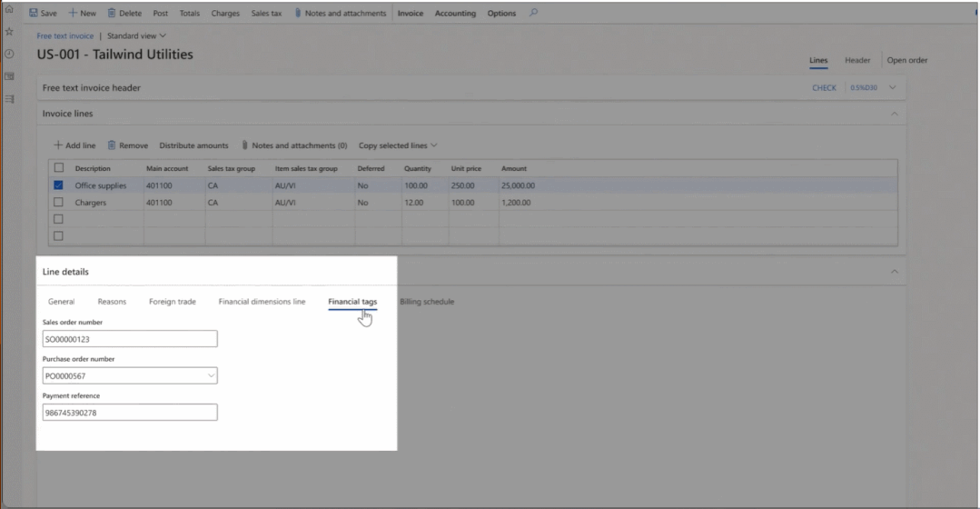Viewport: 980px width, 509px height.
Task: Switch to the Reasons tab
Action: 112,302
